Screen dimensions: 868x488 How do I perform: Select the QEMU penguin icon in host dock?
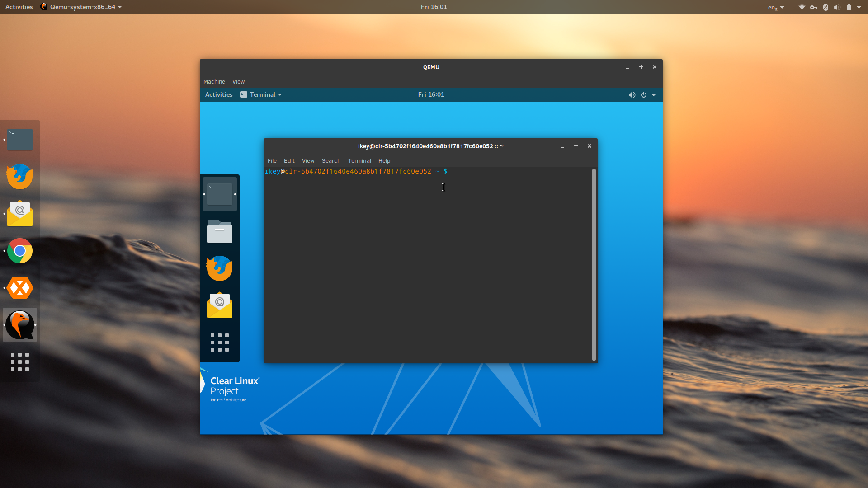(x=20, y=325)
